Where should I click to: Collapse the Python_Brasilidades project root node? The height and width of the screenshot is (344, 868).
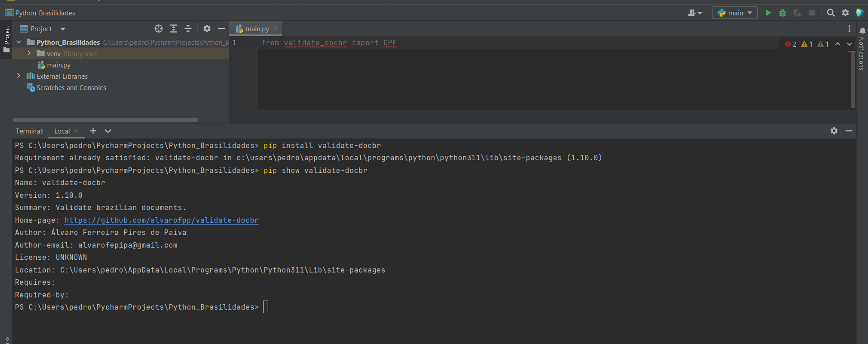(19, 42)
